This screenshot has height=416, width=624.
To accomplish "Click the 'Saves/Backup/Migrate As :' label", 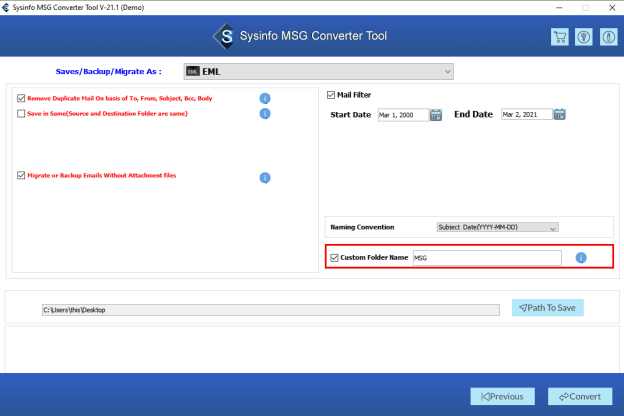I will [108, 72].
